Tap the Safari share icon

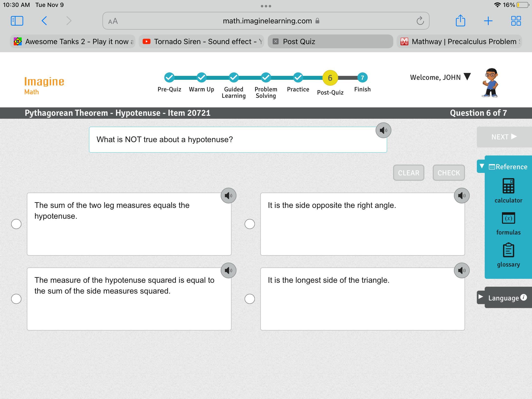coord(460,21)
